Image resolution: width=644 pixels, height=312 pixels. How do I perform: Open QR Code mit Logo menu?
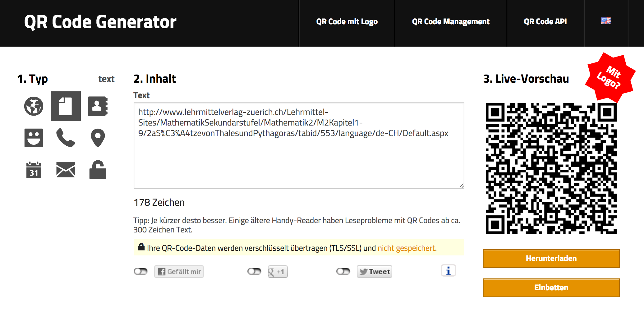pos(347,22)
